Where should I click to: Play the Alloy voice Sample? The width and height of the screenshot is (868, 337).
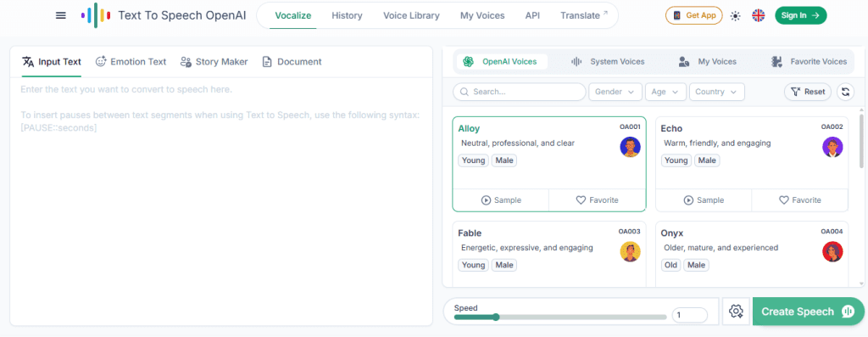(x=501, y=200)
